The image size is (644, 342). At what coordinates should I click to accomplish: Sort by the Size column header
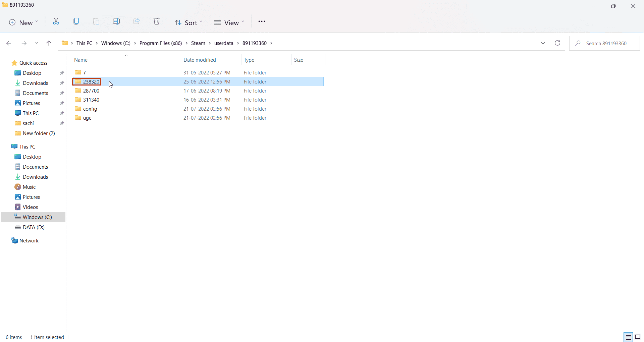point(299,60)
